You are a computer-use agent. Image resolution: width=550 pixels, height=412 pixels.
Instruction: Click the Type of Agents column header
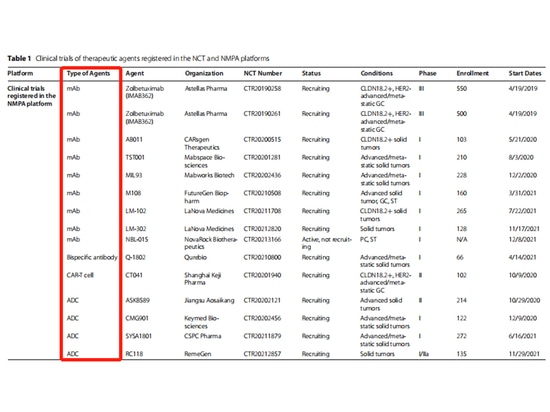[88, 73]
